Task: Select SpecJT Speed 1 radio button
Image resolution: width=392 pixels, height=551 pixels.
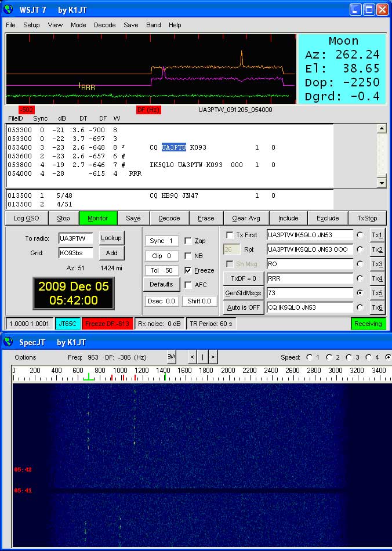Action: coord(309,357)
